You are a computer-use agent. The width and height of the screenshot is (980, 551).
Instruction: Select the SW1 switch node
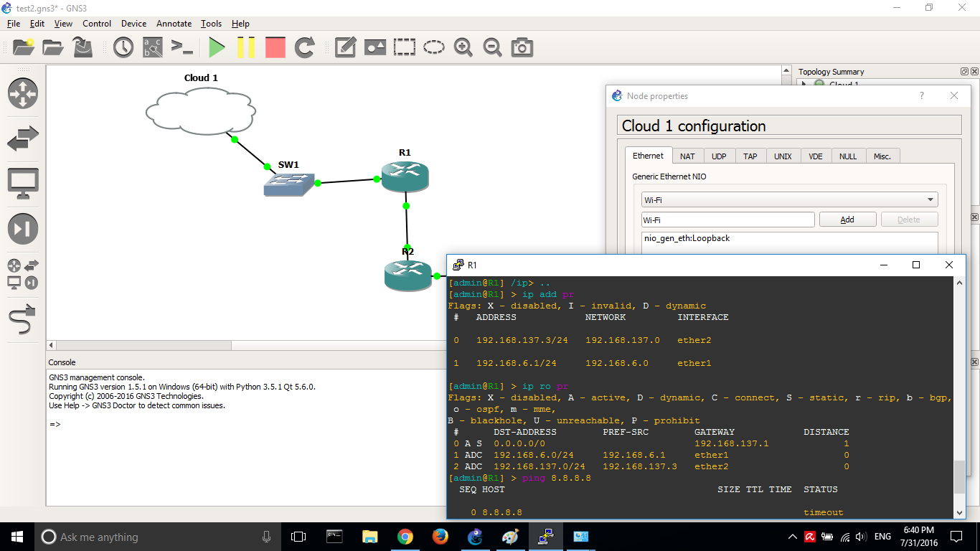coord(288,185)
